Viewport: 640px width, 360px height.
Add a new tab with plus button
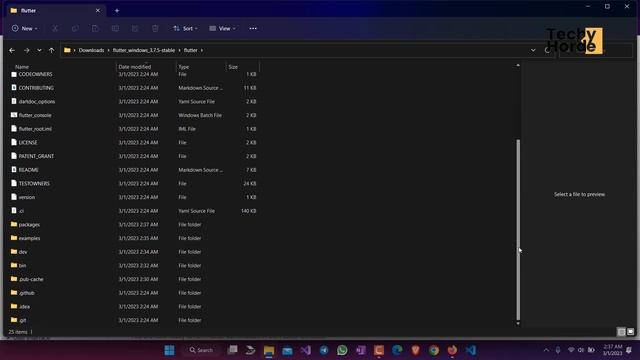coord(117,11)
